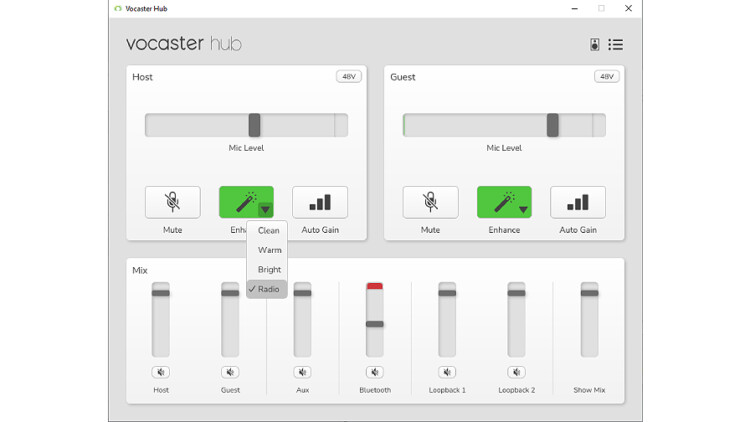Screen dimensions: 750x422
Task: Select Warm enhance preset
Action: click(x=267, y=250)
